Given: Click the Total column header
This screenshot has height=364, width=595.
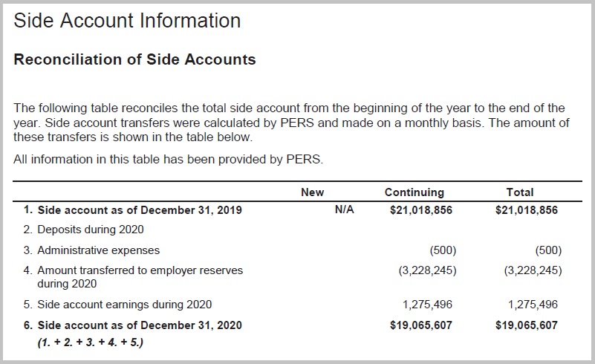Looking at the screenshot, I should pos(519,192).
